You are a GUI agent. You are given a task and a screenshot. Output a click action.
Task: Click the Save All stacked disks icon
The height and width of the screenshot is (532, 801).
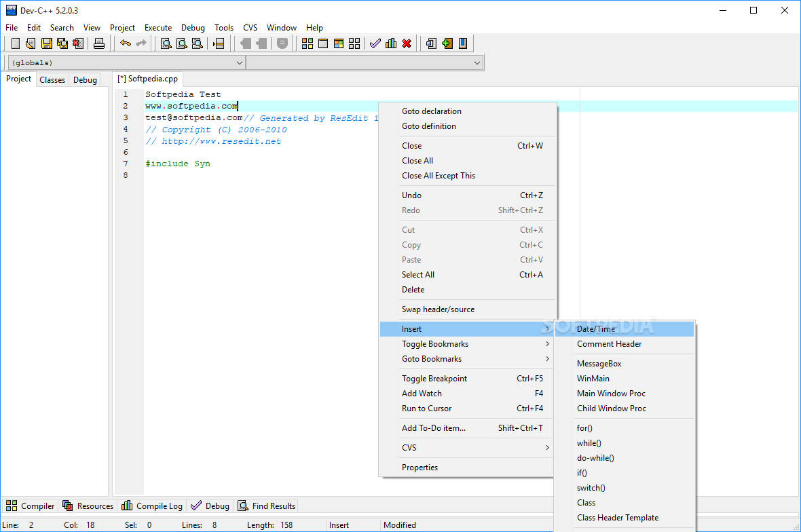point(62,43)
